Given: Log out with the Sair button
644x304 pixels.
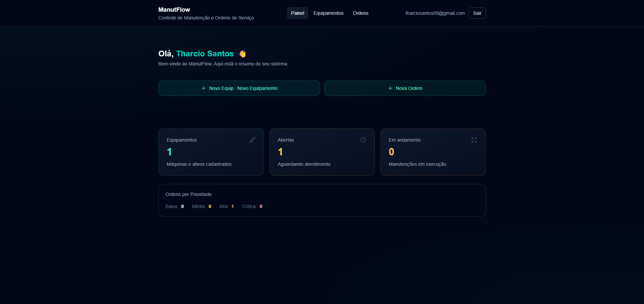Looking at the screenshot, I should tap(477, 13).
